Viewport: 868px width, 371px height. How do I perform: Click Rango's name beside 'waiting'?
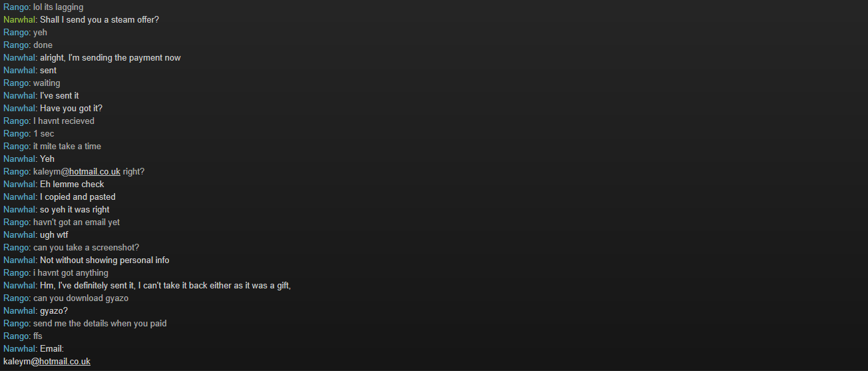click(x=16, y=83)
